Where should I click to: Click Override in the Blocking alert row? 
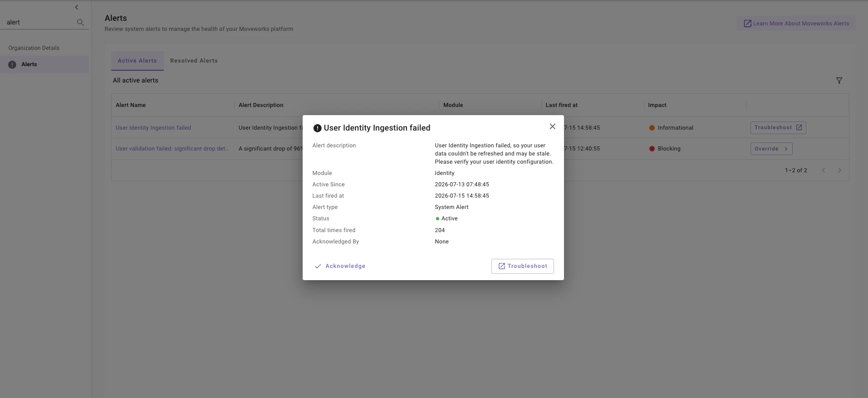771,149
